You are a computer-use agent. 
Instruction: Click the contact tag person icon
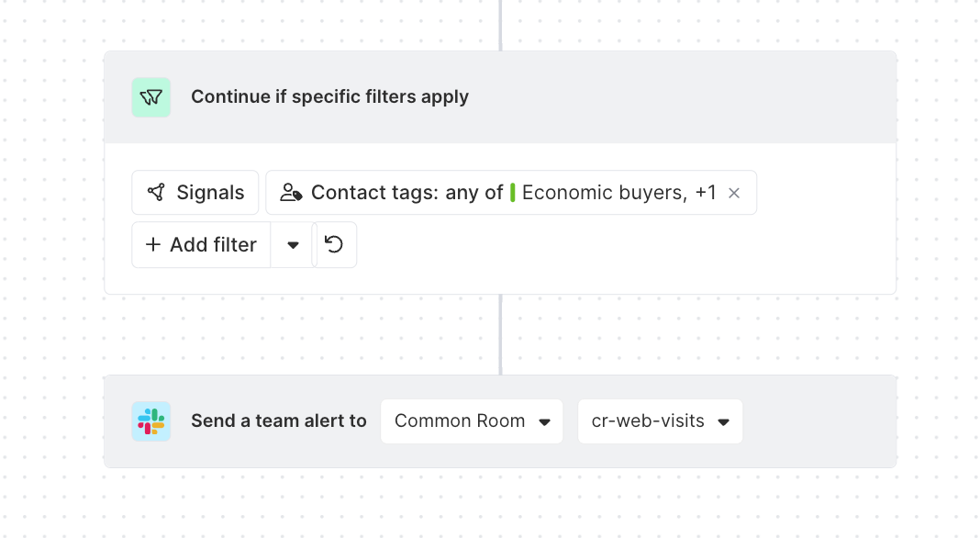tap(291, 193)
